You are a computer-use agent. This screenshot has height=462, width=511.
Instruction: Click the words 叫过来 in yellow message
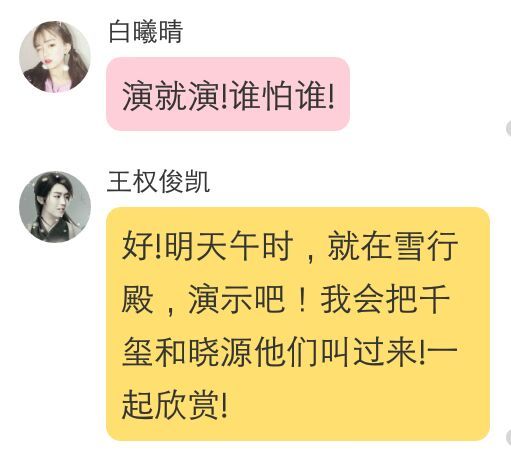point(369,352)
